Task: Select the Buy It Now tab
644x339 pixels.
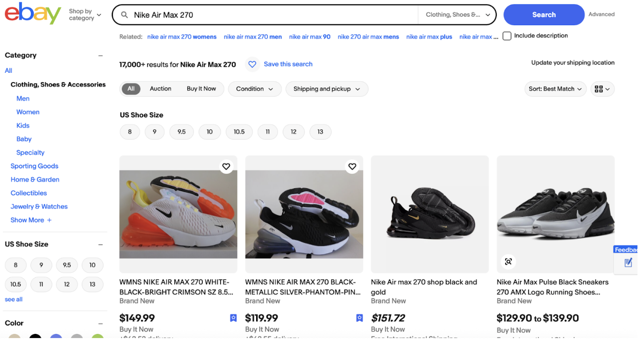Action: pos(201,89)
